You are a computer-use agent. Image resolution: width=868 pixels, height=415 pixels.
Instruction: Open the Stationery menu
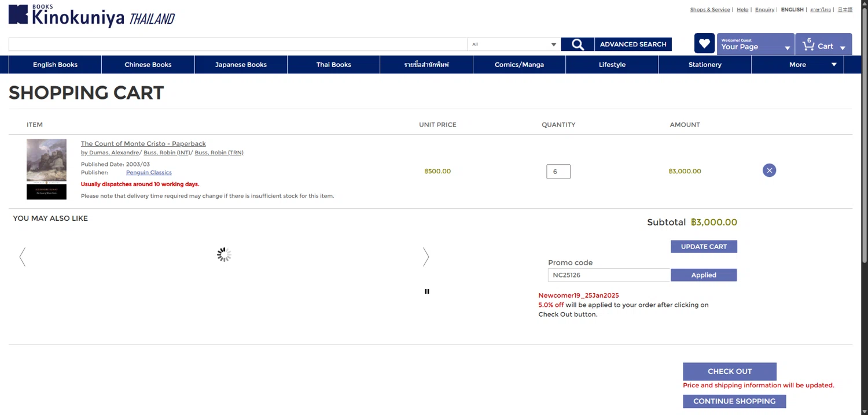click(x=705, y=65)
